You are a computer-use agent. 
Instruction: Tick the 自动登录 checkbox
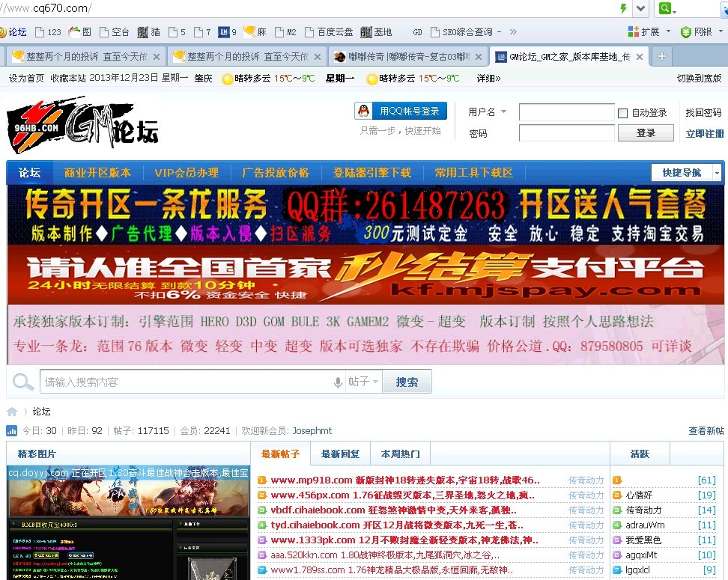pyautogui.click(x=622, y=113)
